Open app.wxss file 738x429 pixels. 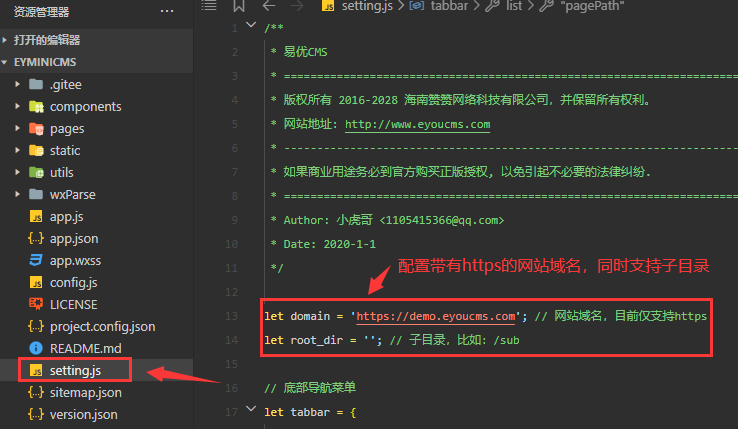click(75, 260)
